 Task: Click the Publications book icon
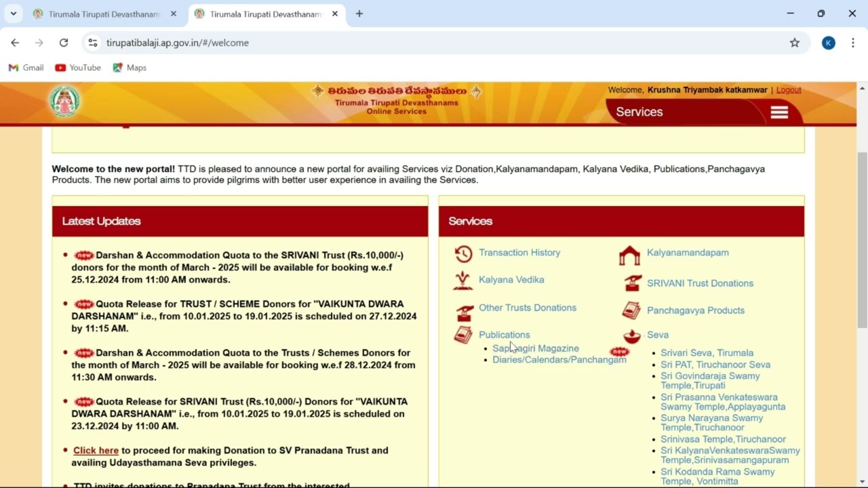(x=463, y=335)
